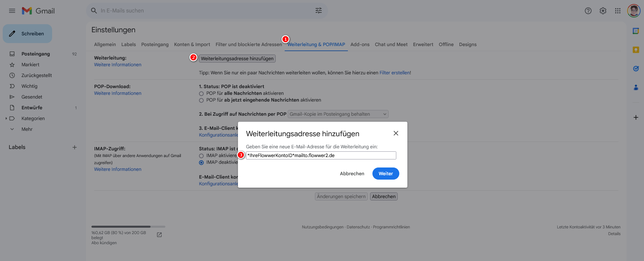644x261 pixels.
Task: Click the Schreiben compose button
Action: [27, 34]
